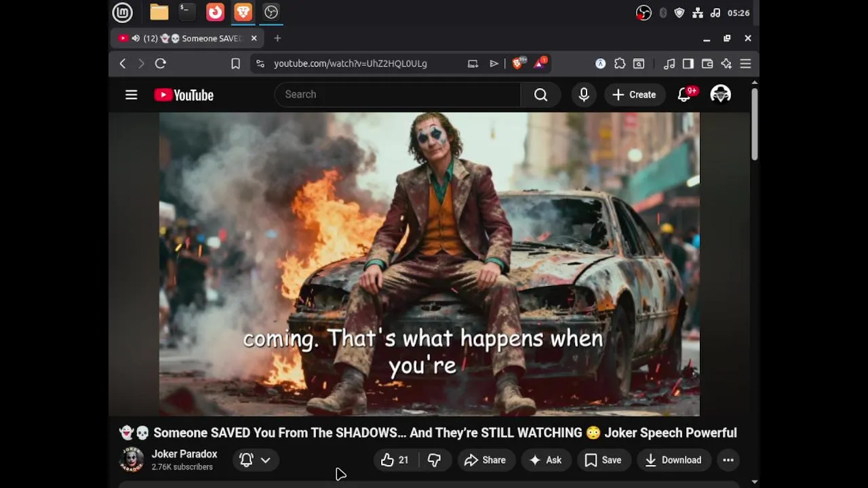Click the Create button
868x488 pixels.
coord(634,95)
